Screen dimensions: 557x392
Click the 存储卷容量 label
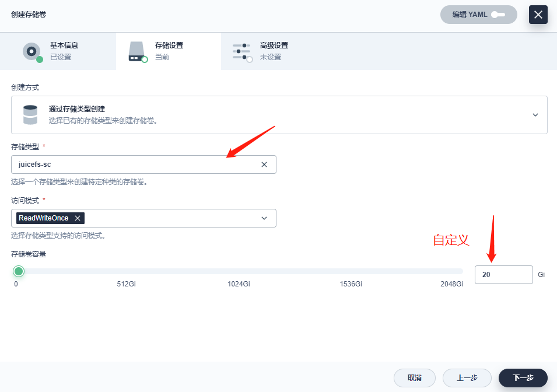29,254
